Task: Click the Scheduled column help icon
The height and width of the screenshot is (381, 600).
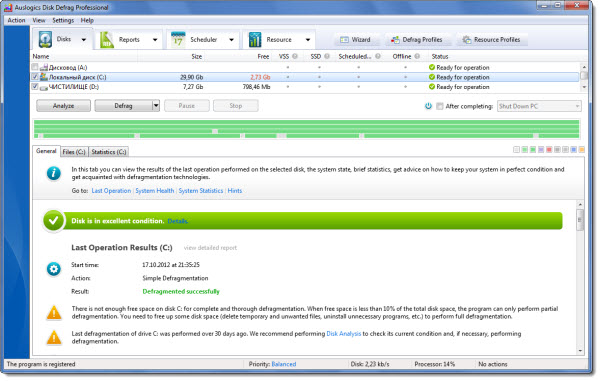Action: point(378,56)
